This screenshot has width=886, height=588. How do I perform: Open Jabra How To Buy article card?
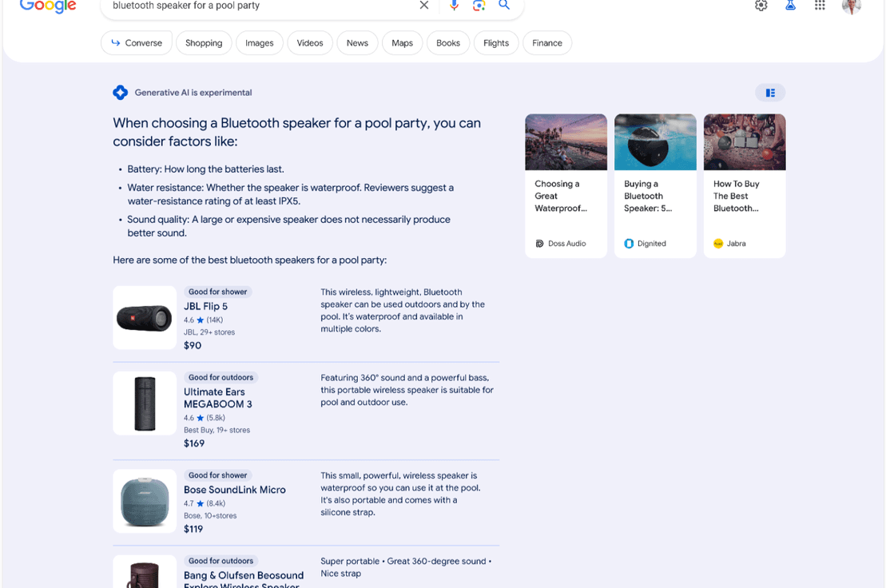[x=745, y=186]
